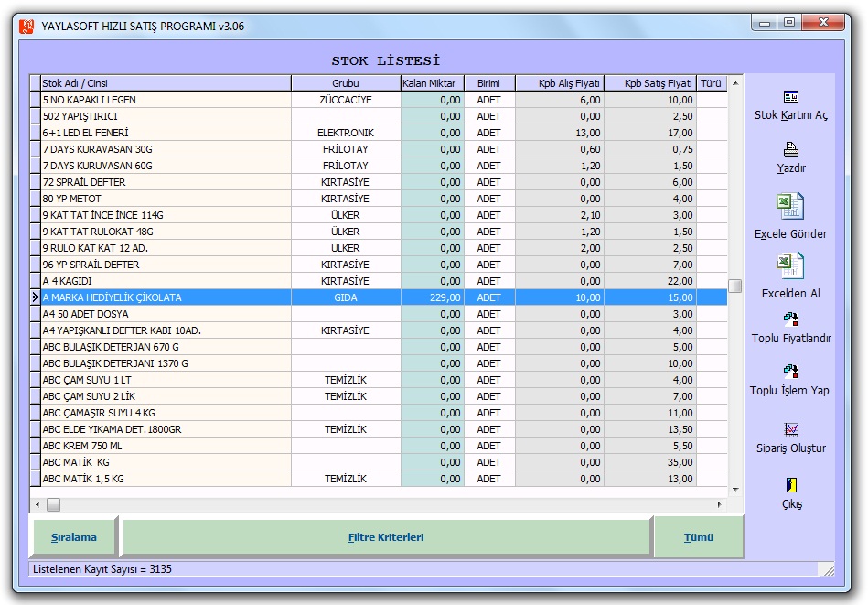Click the vertical scrollbar up arrow
868x605 pixels.
click(735, 83)
